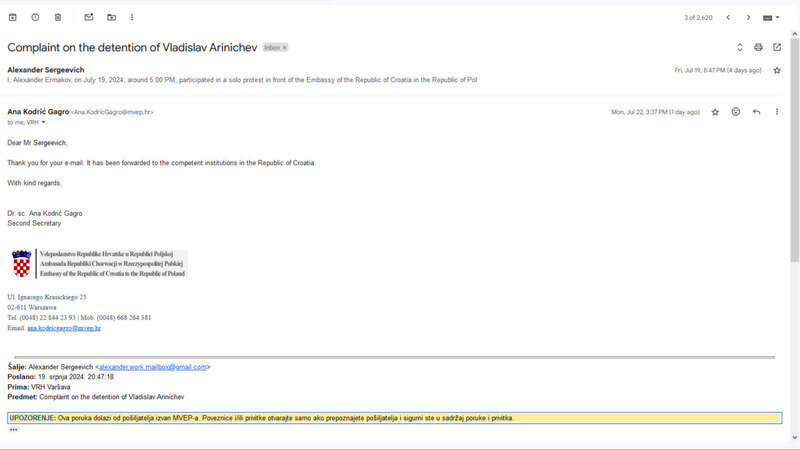
Task: Delete the conversation with trash icon
Action: pos(58,17)
